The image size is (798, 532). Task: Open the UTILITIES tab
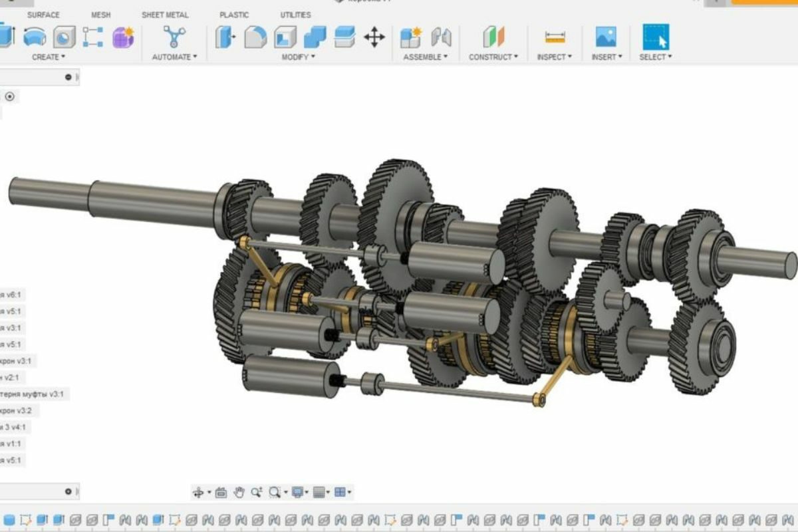(295, 15)
